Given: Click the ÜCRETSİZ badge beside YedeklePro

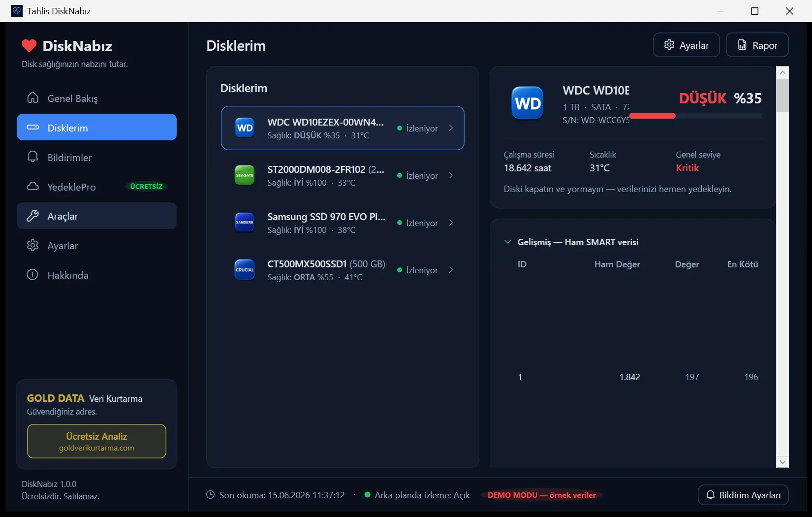Looking at the screenshot, I should click(x=146, y=187).
